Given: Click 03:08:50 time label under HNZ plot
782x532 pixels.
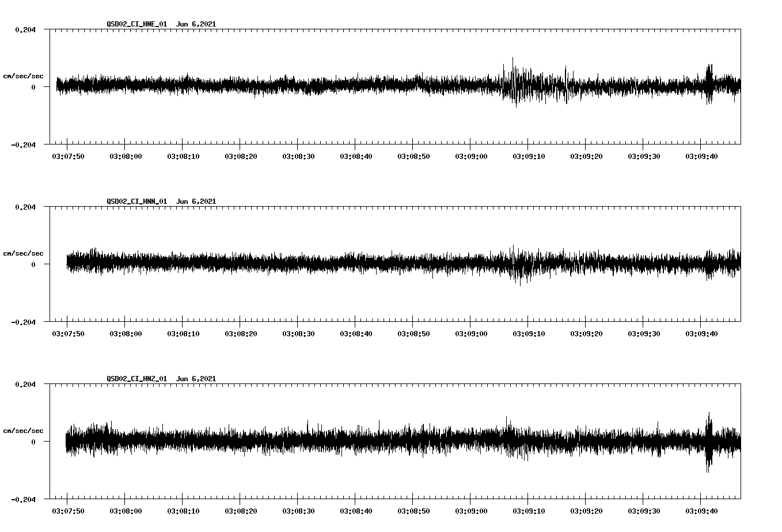Looking at the screenshot, I should pos(413,511).
